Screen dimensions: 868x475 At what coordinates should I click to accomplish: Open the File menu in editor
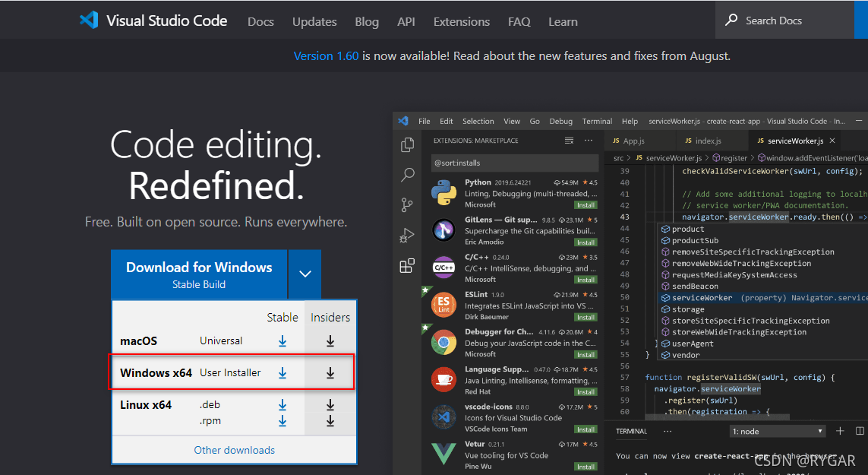coord(424,121)
